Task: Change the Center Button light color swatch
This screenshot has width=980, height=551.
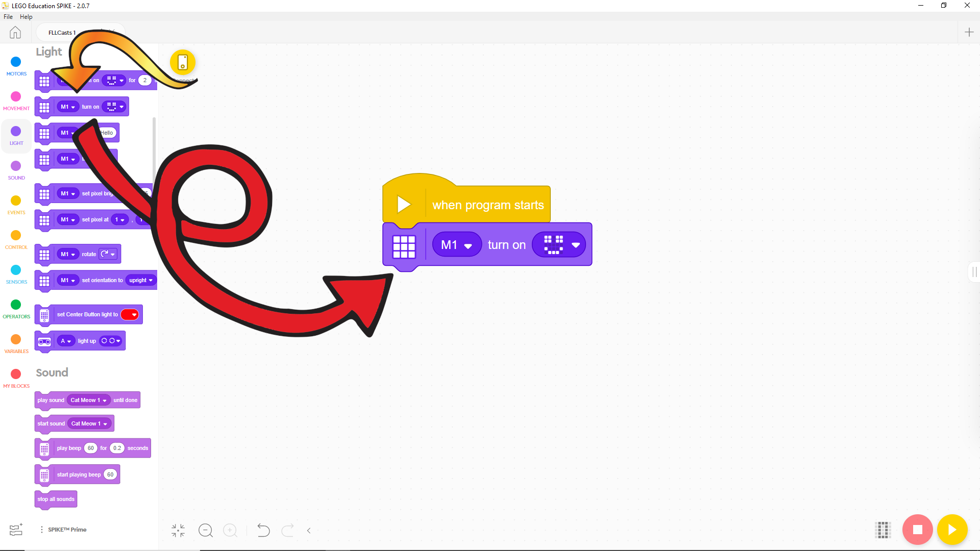Action: click(x=131, y=314)
